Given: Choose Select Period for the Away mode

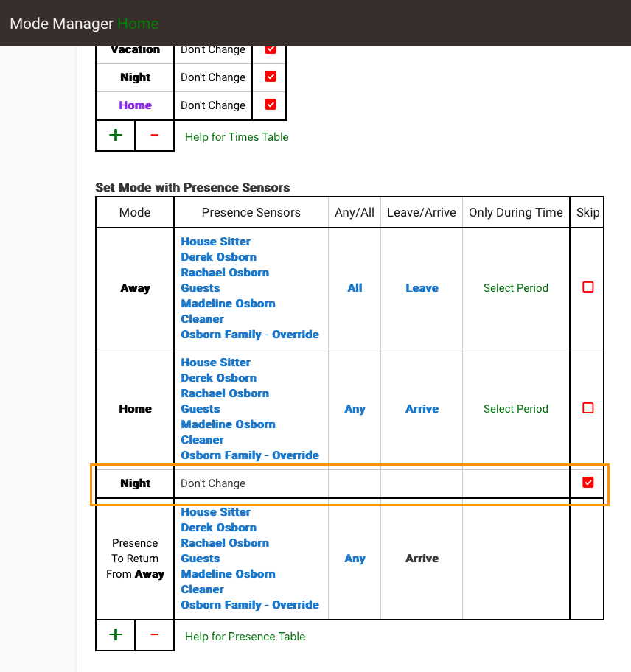Looking at the screenshot, I should [x=515, y=288].
